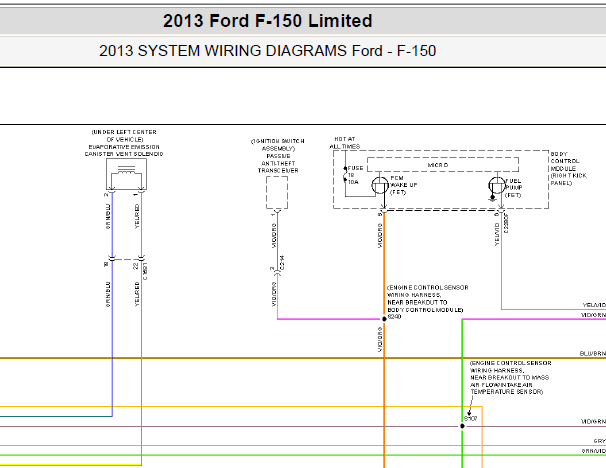This screenshot has height=468, width=606.
Task: Click the Evaporative Emission Canister Vent Solenoid label
Action: click(x=124, y=150)
